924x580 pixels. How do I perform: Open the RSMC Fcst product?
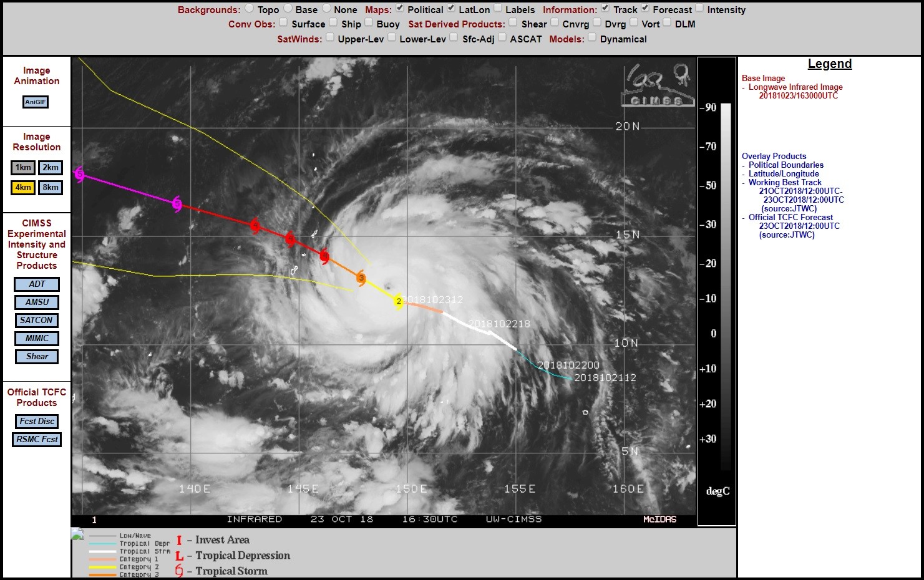click(x=37, y=440)
